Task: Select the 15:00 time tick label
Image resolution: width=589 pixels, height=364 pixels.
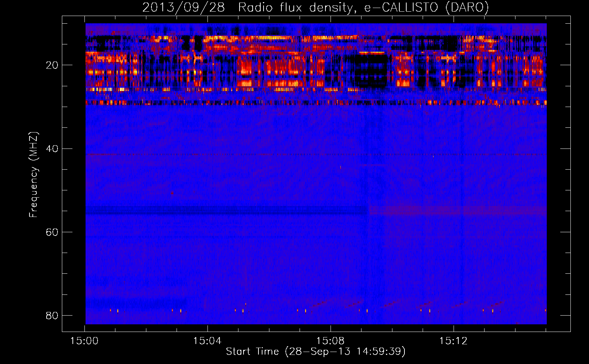Action: 84,341
